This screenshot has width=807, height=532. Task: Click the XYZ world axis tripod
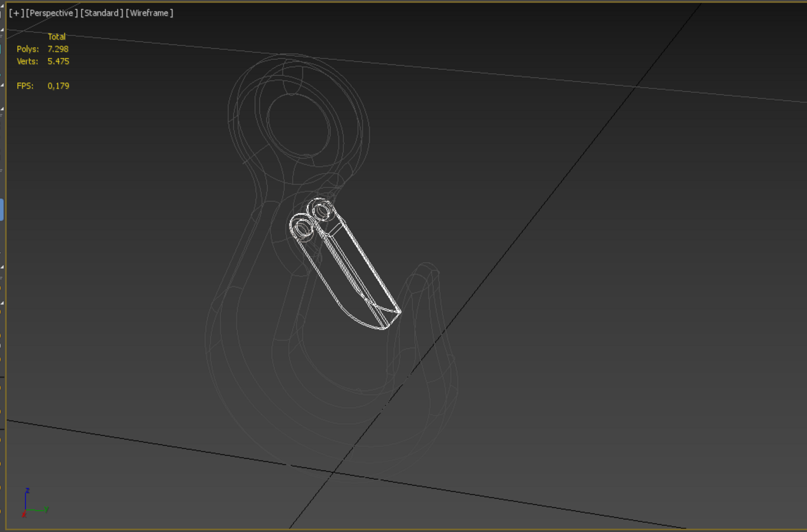[35, 503]
